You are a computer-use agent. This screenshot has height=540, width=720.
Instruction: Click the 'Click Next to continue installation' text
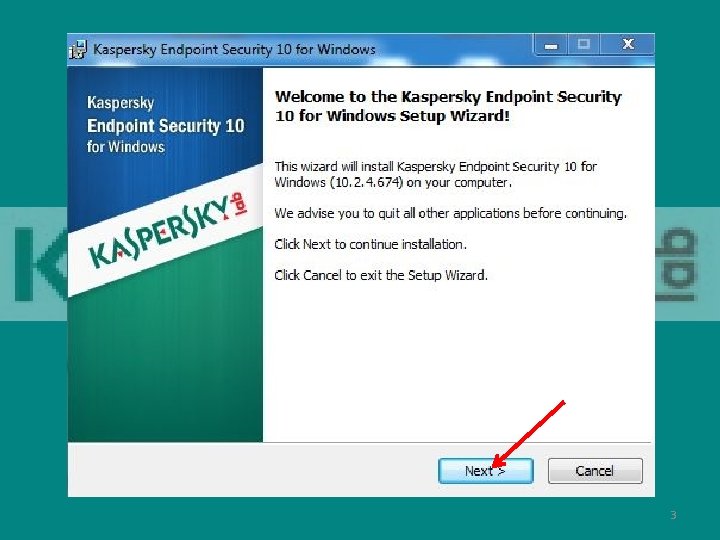370,244
